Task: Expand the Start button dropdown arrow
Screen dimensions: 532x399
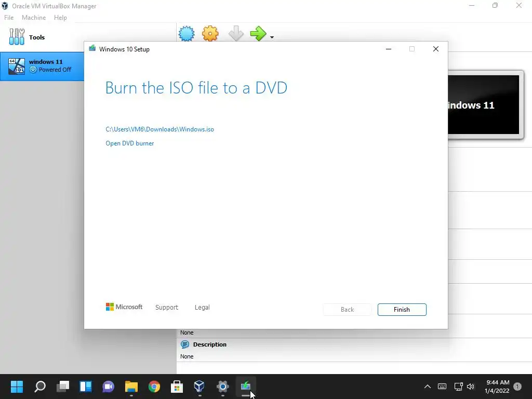Action: point(272,37)
